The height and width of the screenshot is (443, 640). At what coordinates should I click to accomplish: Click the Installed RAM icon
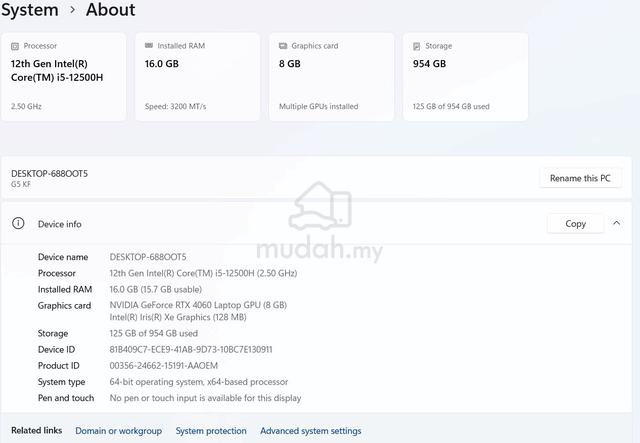click(x=149, y=46)
